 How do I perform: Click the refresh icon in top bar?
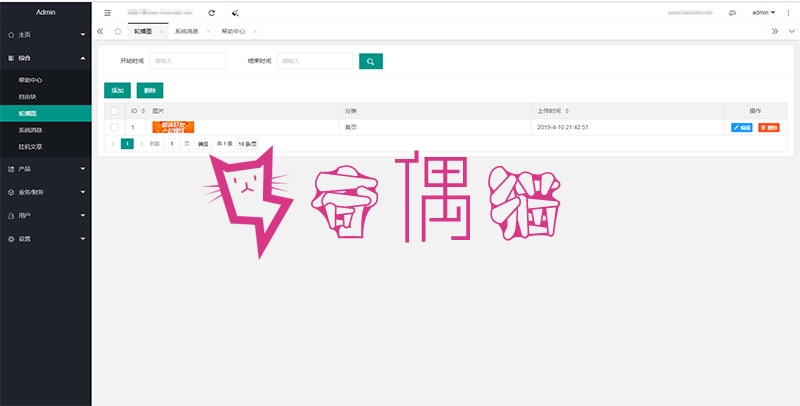click(212, 13)
